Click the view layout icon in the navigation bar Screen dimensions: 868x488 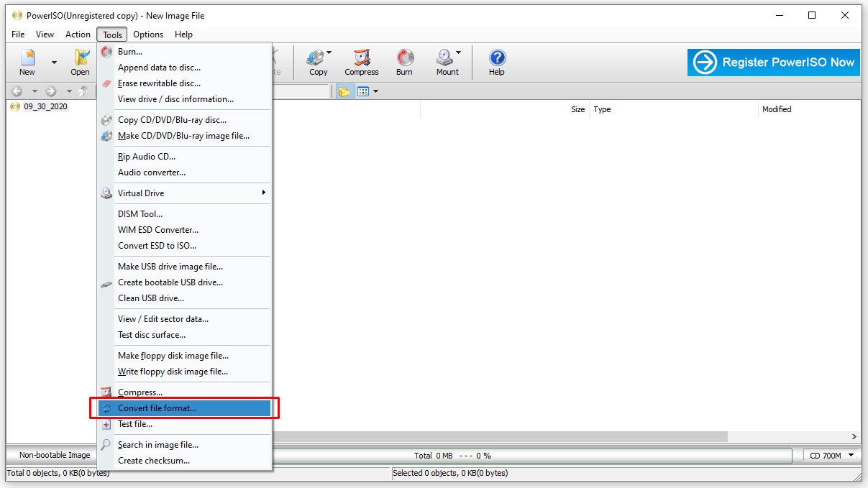click(363, 91)
